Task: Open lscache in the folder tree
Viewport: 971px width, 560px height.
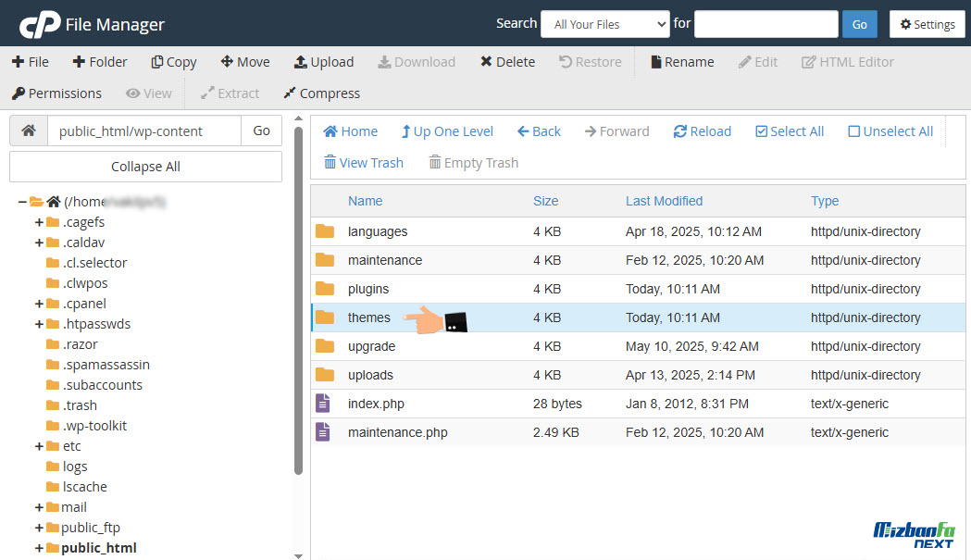Action: point(84,487)
